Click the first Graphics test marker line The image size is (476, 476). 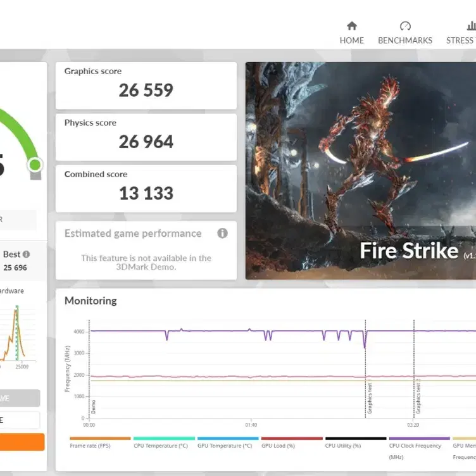click(365, 369)
